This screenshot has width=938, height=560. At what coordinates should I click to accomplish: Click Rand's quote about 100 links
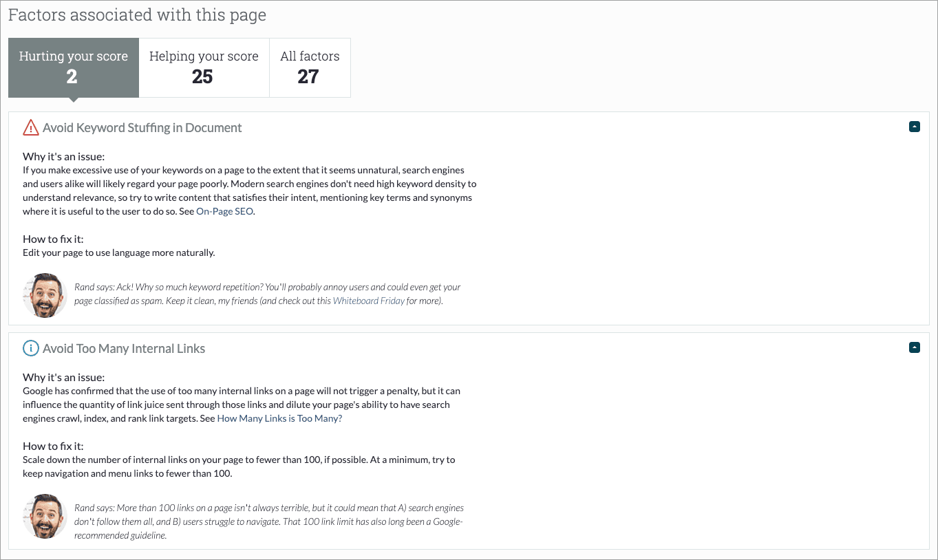pyautogui.click(x=269, y=521)
